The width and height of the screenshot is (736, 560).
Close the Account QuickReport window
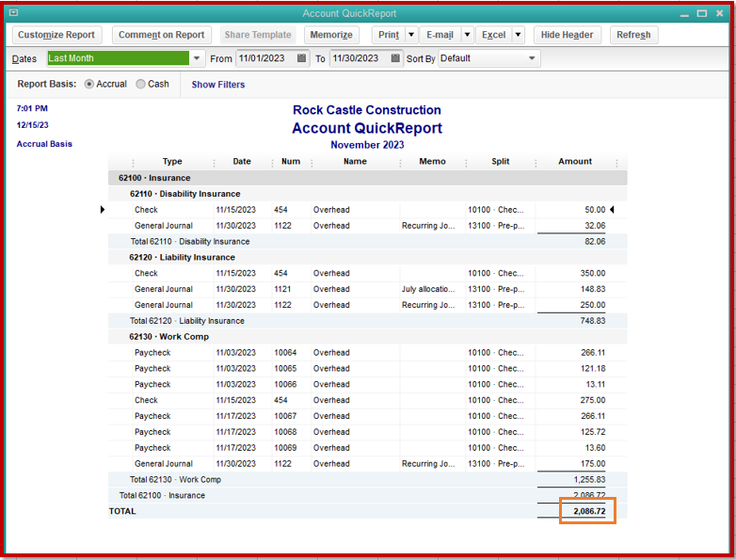tap(721, 13)
